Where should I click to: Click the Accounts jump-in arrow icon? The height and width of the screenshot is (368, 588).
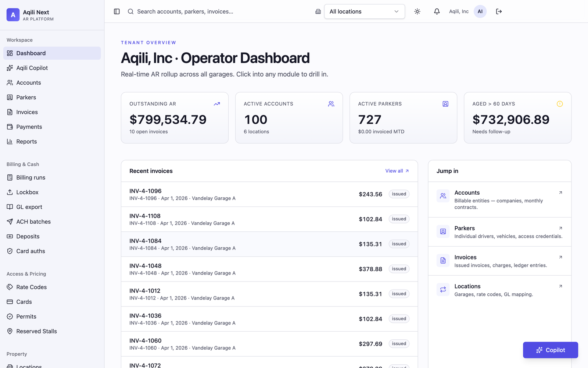click(x=560, y=193)
